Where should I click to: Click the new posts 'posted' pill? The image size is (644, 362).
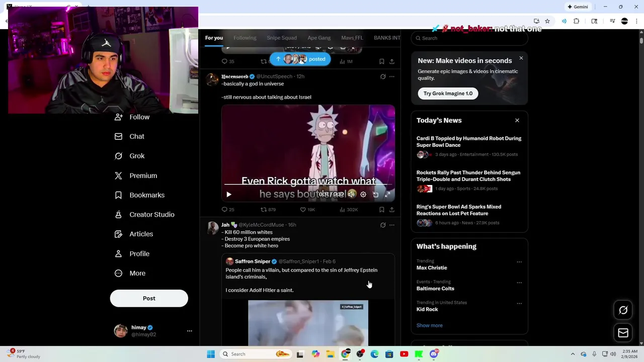pos(301,59)
